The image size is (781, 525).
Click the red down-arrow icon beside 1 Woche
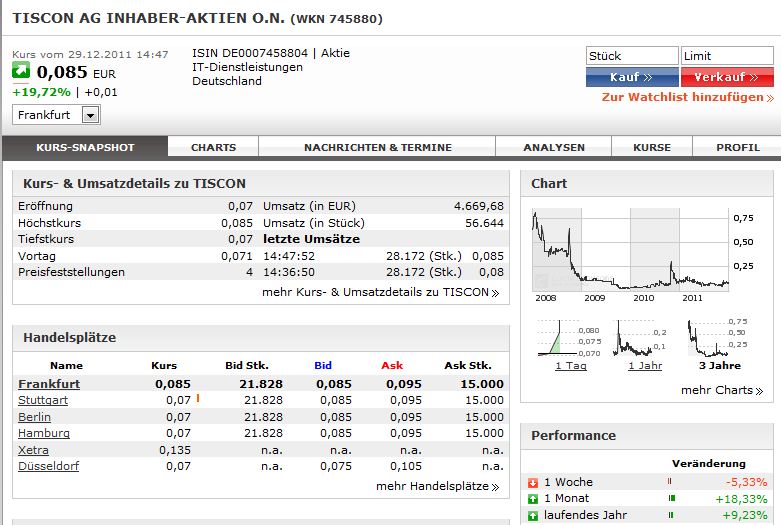coord(532,483)
